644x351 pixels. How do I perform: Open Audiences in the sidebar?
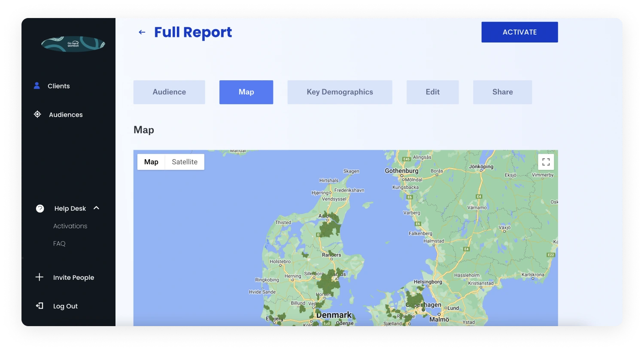(66, 115)
